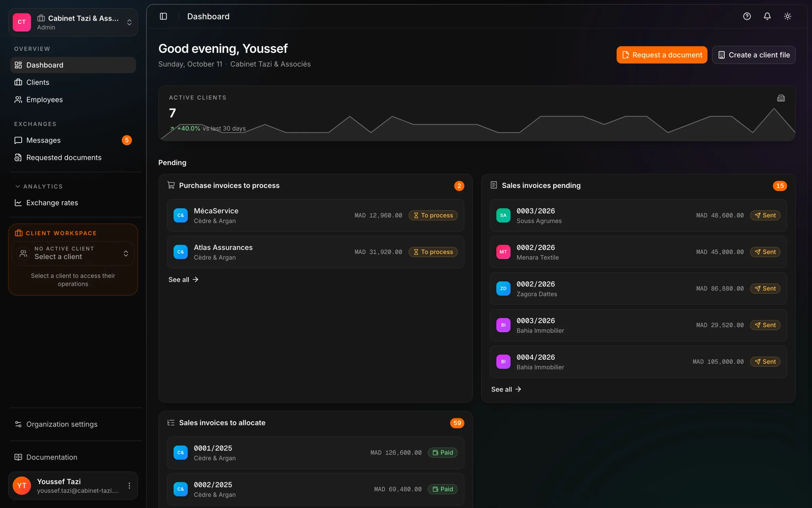812x508 pixels.
Task: Open the Select a client dropdown
Action: pyautogui.click(x=73, y=253)
